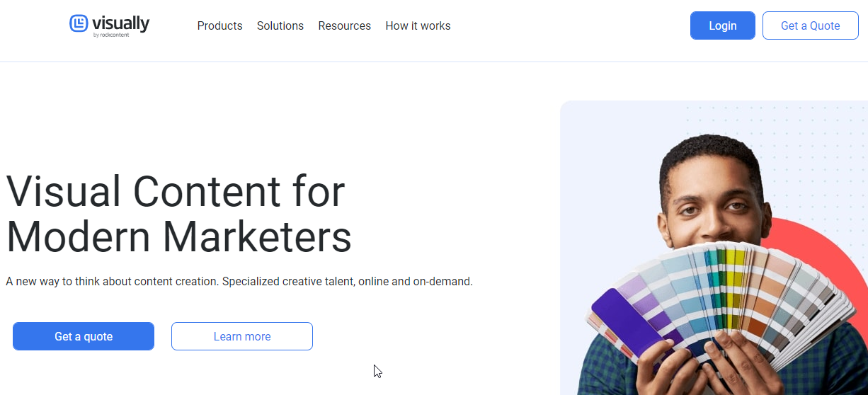868x395 pixels.
Task: Click the Learn more button
Action: (242, 336)
